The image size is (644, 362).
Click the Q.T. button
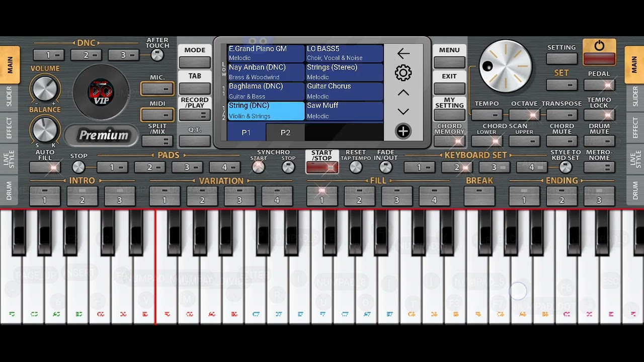pyautogui.click(x=195, y=141)
